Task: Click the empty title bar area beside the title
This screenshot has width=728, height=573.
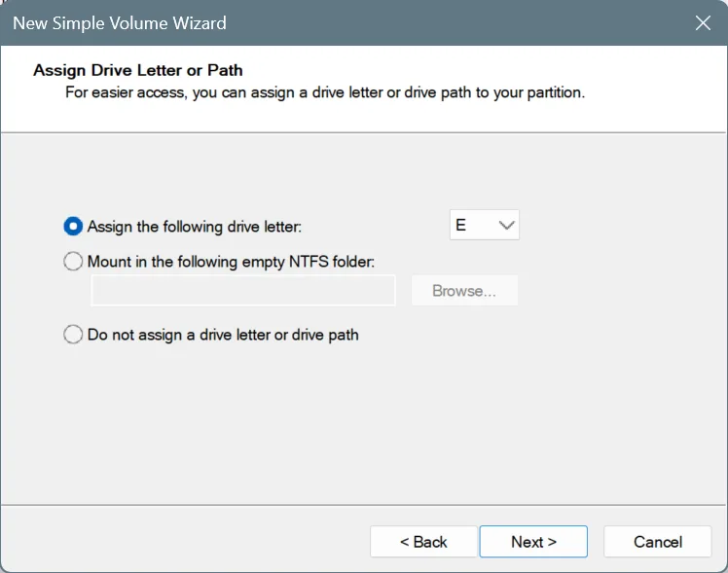Action: click(x=457, y=23)
